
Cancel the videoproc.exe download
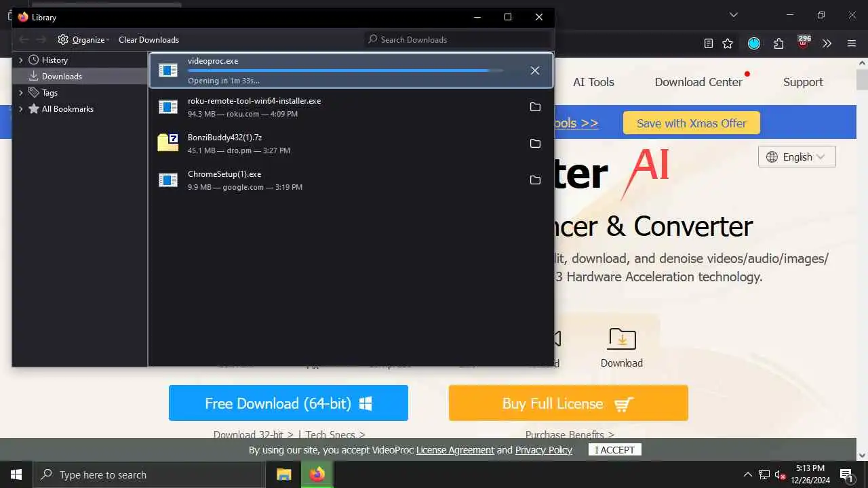(535, 70)
